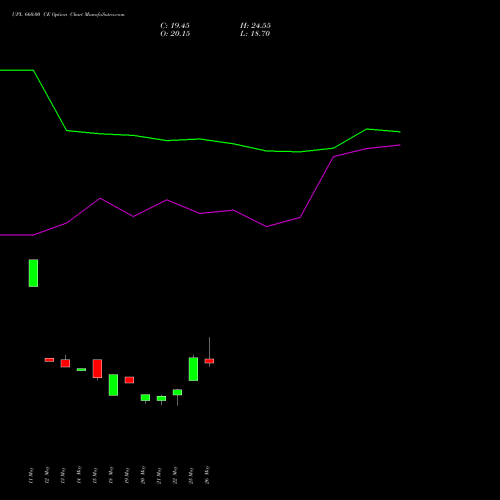Viewport: 500px width, 500px height.
Task: Click the 11 May date axis label
Action: 31,476
